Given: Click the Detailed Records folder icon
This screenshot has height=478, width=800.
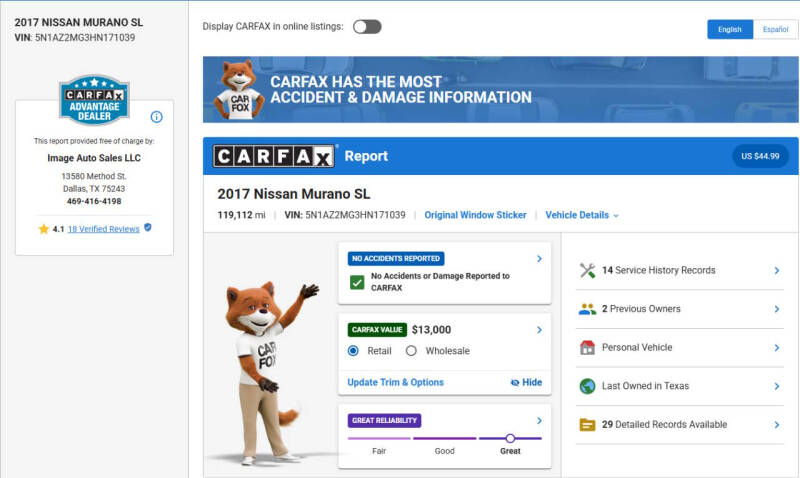Looking at the screenshot, I should (587, 424).
